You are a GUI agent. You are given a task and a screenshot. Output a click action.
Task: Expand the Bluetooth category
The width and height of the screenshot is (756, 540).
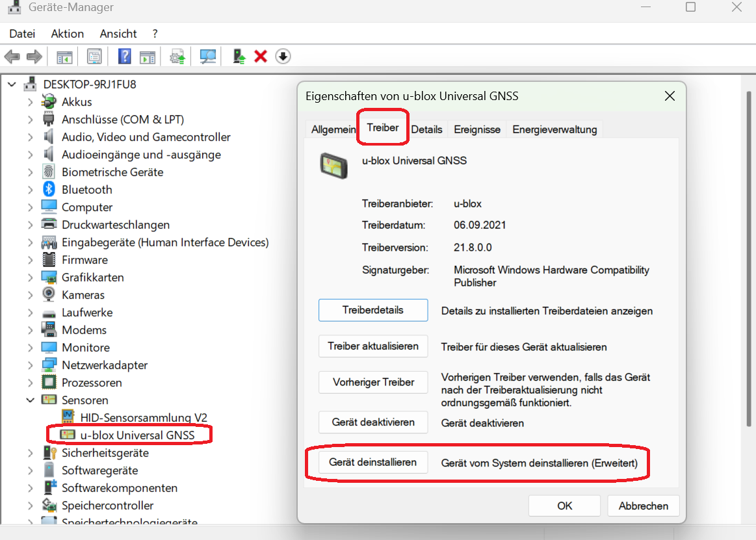pos(31,190)
